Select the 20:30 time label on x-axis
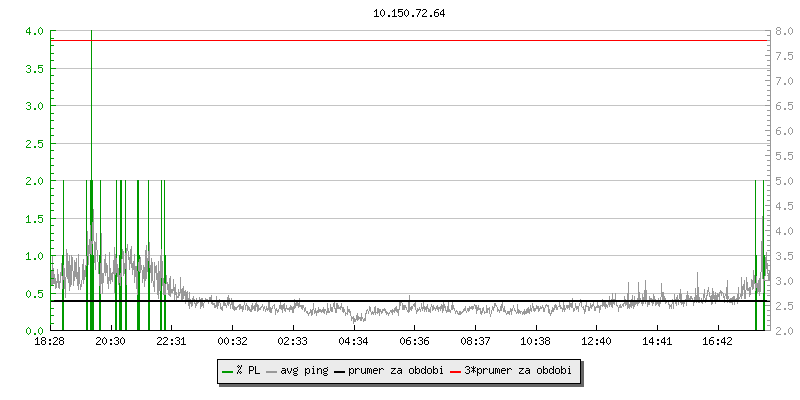800x400 pixels. click(x=110, y=342)
